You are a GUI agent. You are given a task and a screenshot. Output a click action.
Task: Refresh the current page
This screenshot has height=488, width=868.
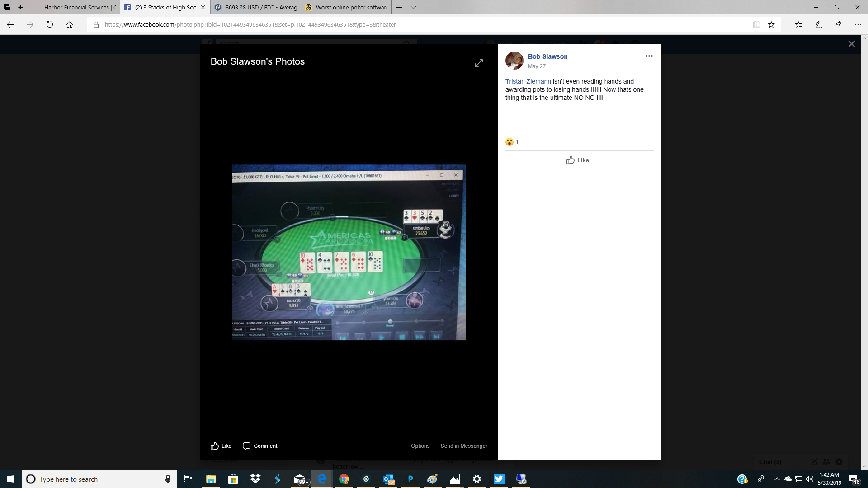[x=50, y=24]
